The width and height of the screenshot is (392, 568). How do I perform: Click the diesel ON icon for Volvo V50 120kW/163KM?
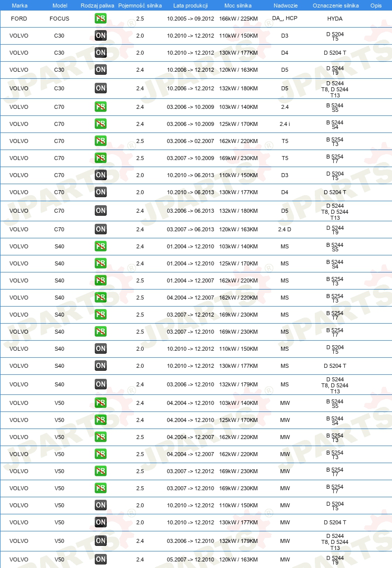click(x=101, y=559)
